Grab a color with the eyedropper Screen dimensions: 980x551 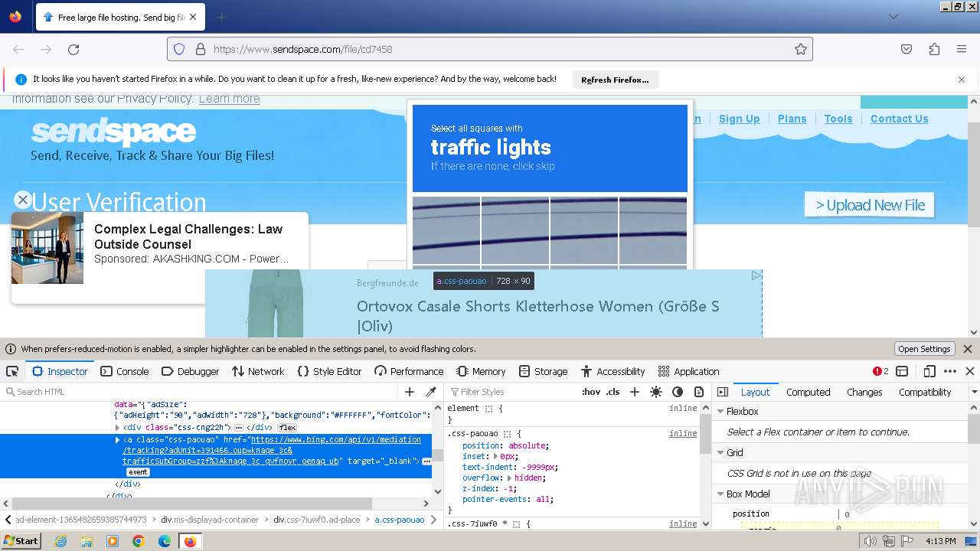coord(431,392)
